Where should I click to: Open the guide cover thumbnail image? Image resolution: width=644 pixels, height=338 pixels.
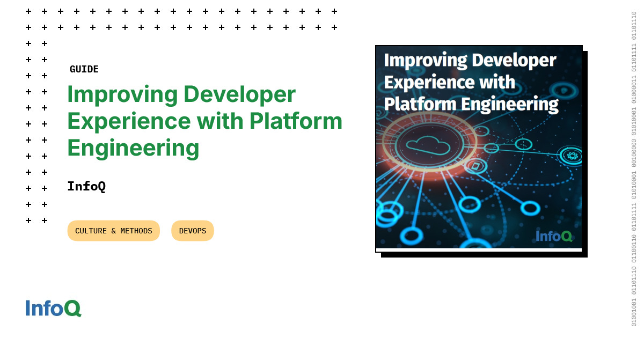point(479,149)
